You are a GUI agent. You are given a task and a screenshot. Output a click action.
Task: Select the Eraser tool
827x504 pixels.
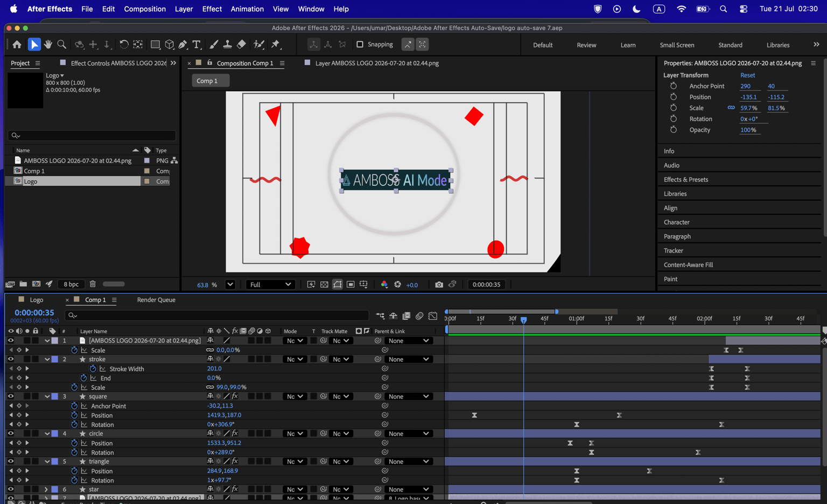(x=241, y=45)
